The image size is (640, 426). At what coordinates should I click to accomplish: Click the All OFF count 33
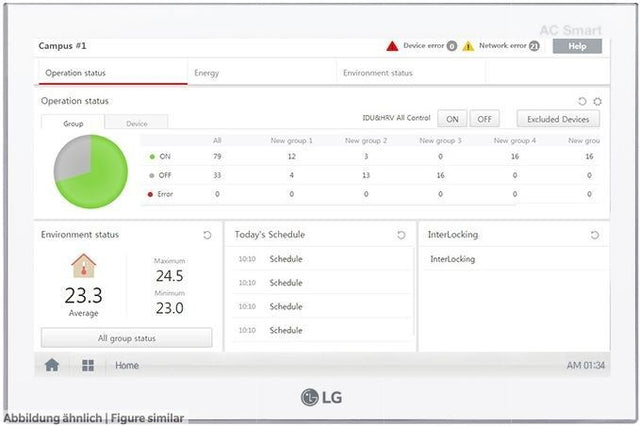pyautogui.click(x=217, y=175)
